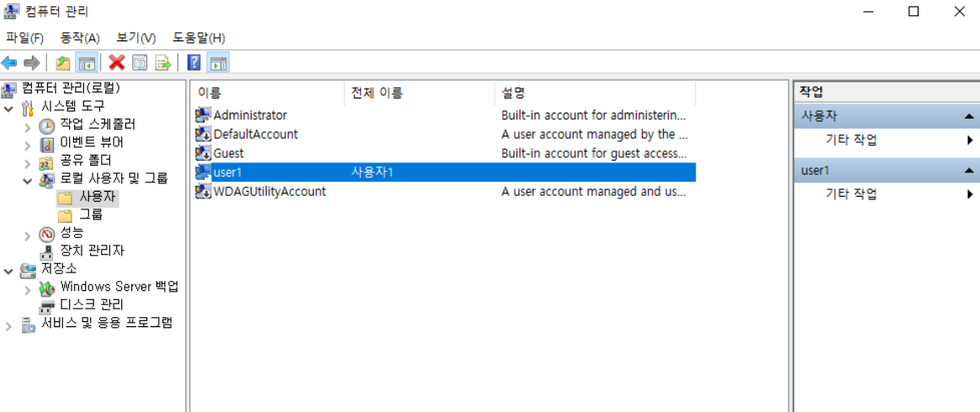Expand the 성능 node
This screenshot has height=412, width=980.
click(x=28, y=235)
